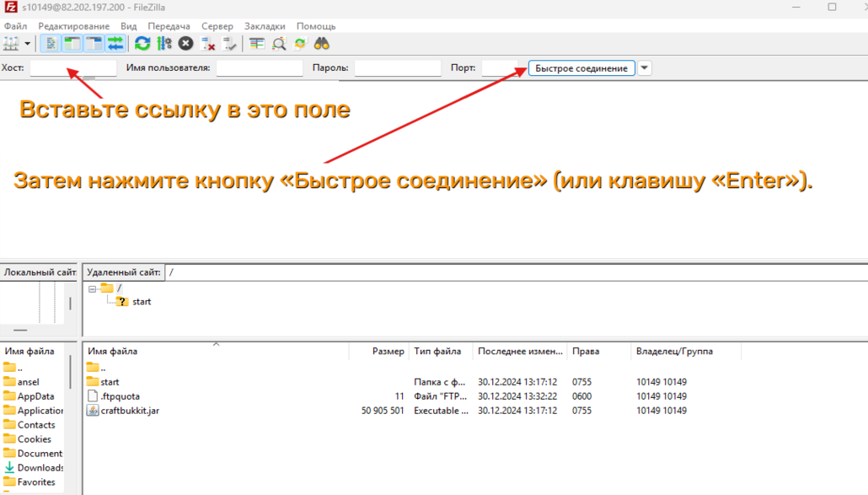Sort by Последнее изменение column
The image size is (868, 495).
[x=520, y=351]
